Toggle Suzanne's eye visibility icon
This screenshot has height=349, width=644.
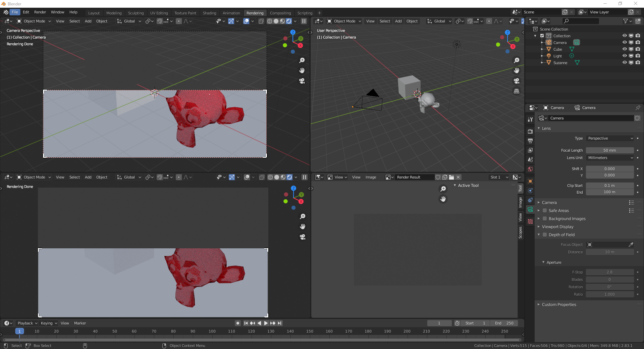pos(625,62)
